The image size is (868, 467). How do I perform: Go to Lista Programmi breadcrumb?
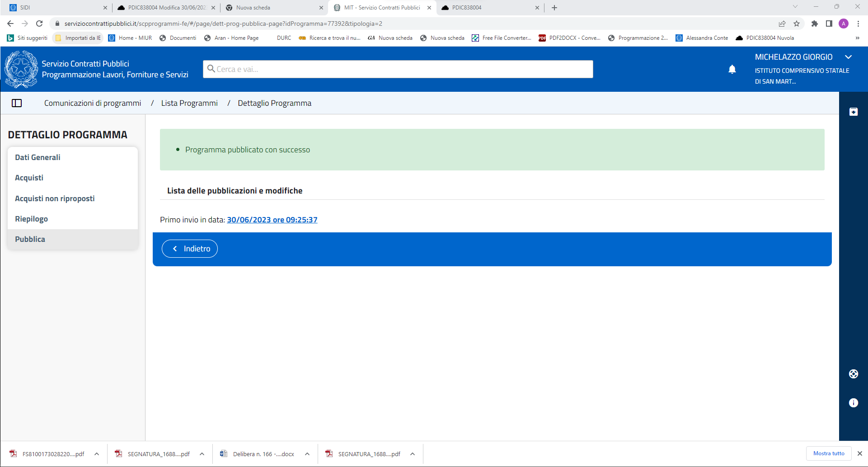point(189,103)
